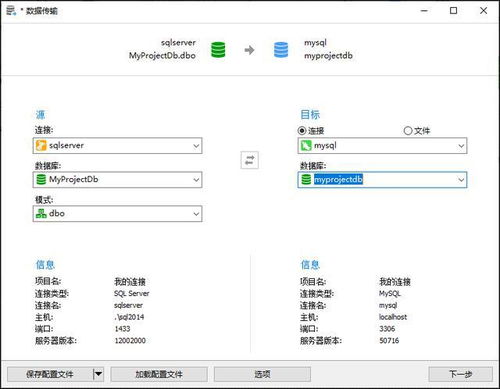Click the orange sqlserver connection icon

click(41, 145)
